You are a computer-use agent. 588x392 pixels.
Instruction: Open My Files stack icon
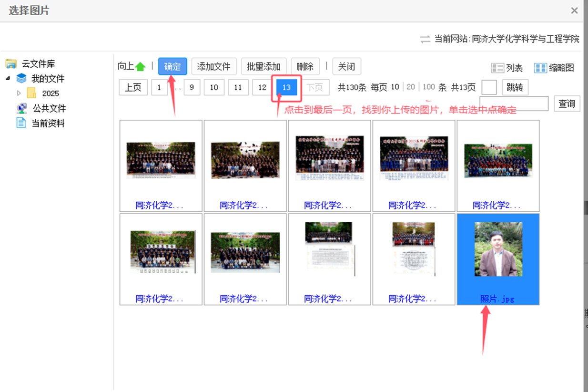pos(21,79)
